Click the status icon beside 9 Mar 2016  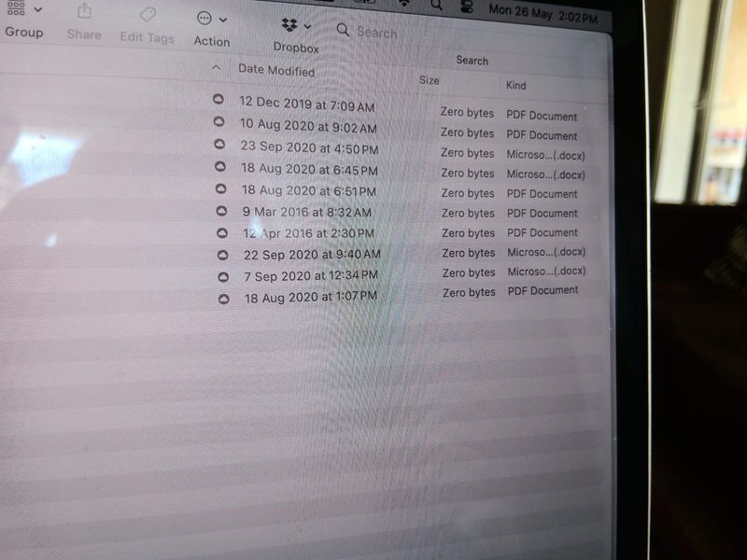221,211
